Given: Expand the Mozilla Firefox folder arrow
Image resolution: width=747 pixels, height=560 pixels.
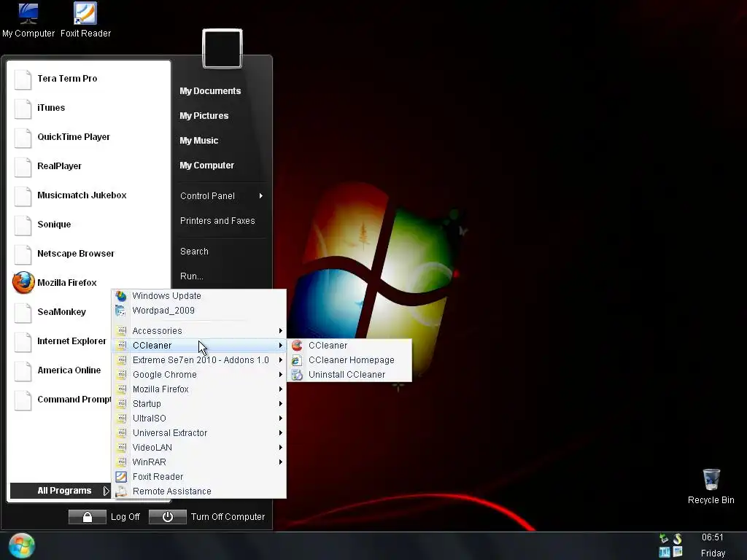Looking at the screenshot, I should tap(281, 389).
